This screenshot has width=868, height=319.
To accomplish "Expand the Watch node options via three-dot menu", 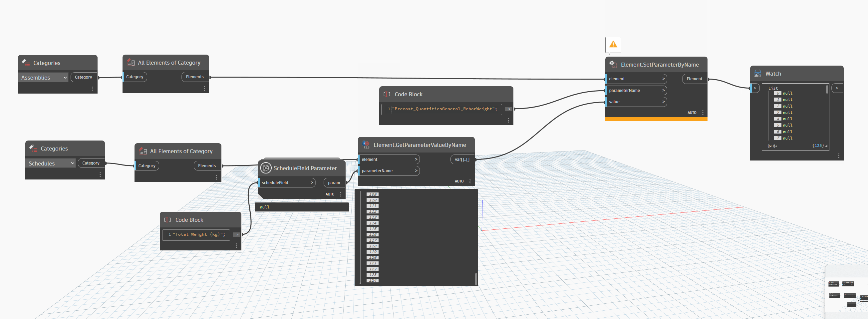I will (839, 155).
